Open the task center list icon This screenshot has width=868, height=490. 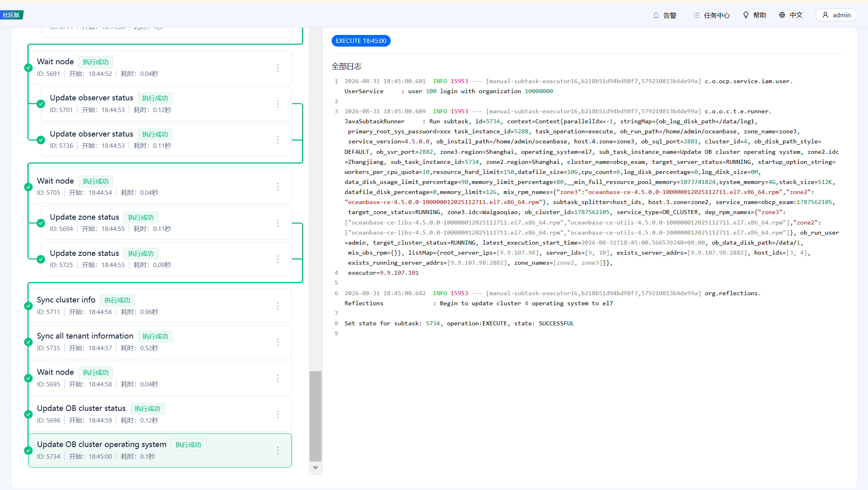click(696, 15)
